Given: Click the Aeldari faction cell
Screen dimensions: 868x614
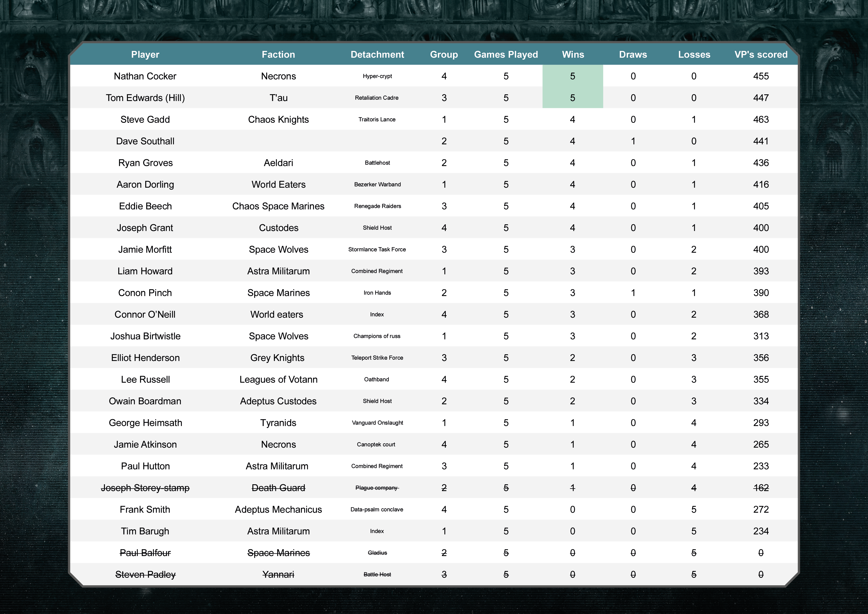Looking at the screenshot, I should [x=278, y=163].
